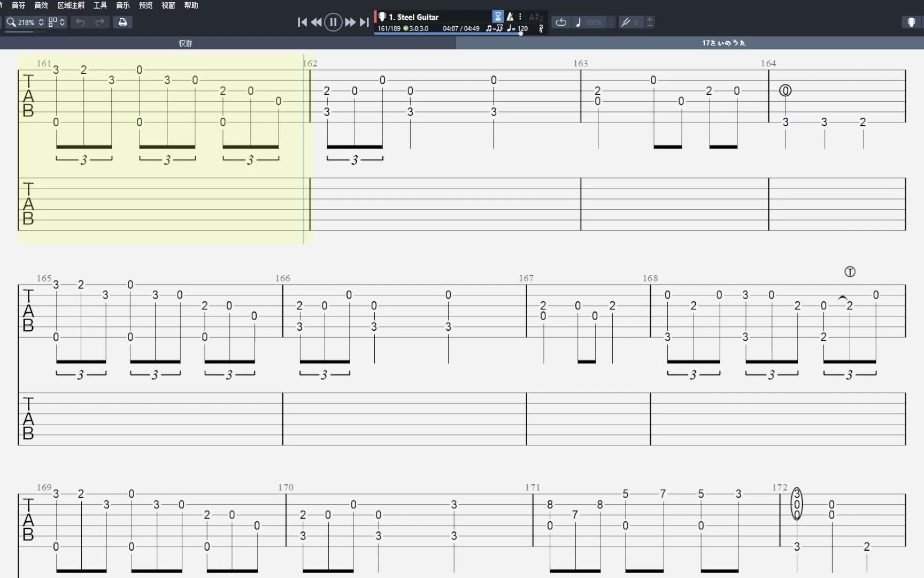
Task: Click the Steel Guitar track name
Action: (x=413, y=17)
